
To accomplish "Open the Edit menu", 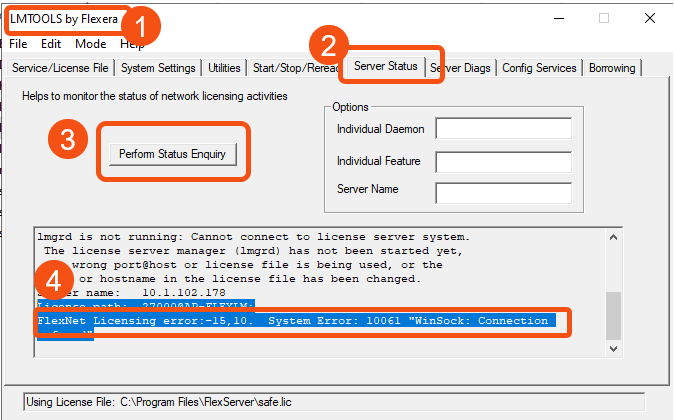I will tap(51, 44).
